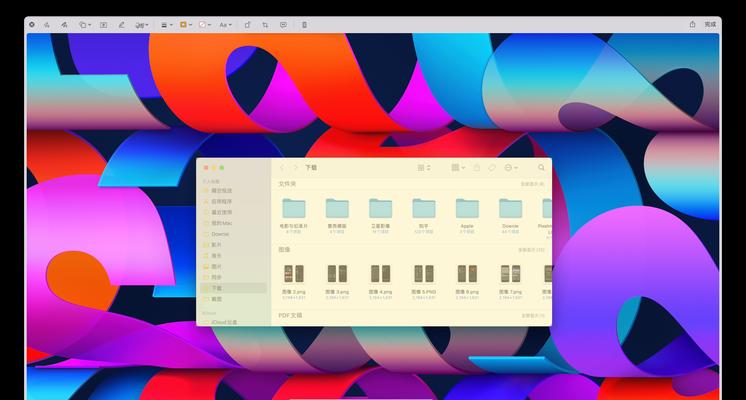The height and width of the screenshot is (400, 746).
Task: Add a text box with the Text tool
Action: (103, 25)
